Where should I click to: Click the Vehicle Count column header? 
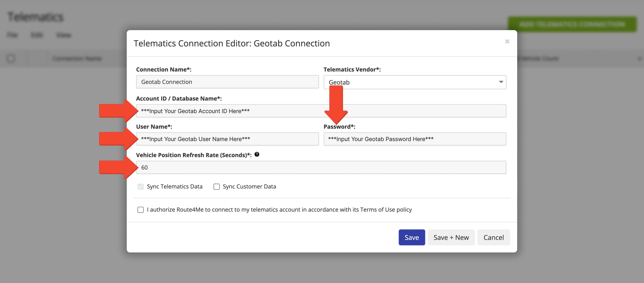[x=538, y=58]
